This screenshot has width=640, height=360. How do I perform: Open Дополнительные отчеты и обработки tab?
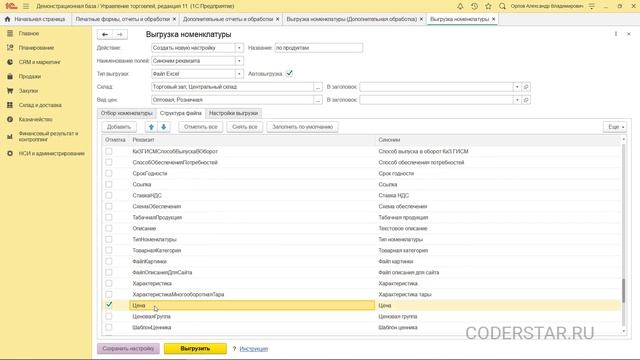click(x=228, y=19)
